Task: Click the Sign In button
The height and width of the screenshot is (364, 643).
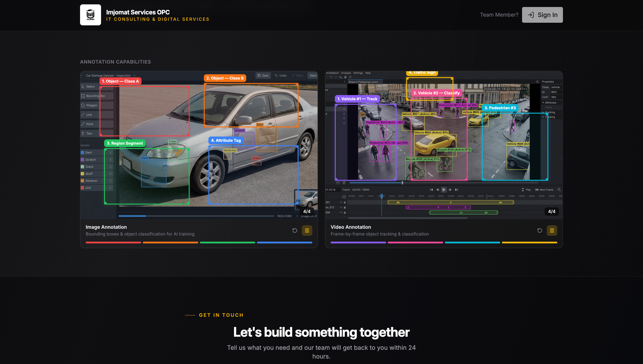Action: [x=542, y=15]
